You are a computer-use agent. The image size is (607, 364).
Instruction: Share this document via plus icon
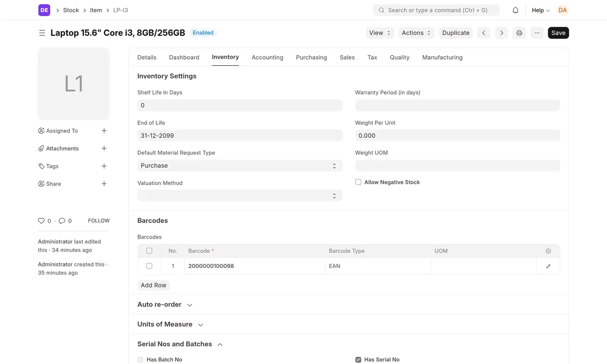click(x=104, y=184)
